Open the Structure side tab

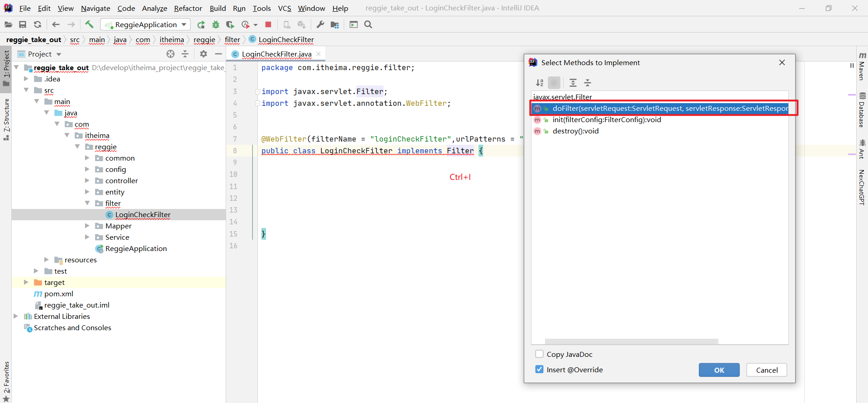6,119
